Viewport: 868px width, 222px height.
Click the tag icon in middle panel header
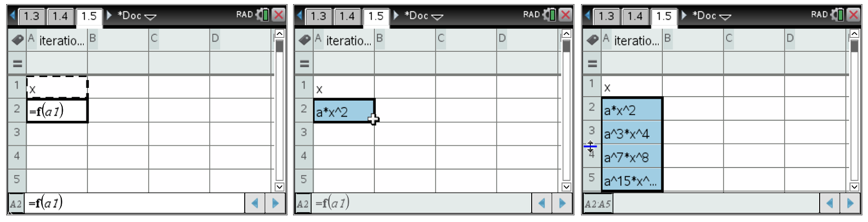click(304, 40)
